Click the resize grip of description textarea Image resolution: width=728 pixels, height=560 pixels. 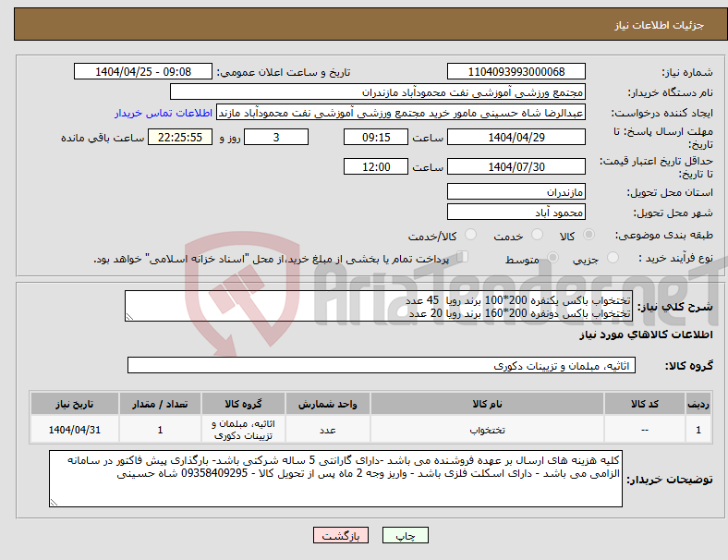click(129, 317)
